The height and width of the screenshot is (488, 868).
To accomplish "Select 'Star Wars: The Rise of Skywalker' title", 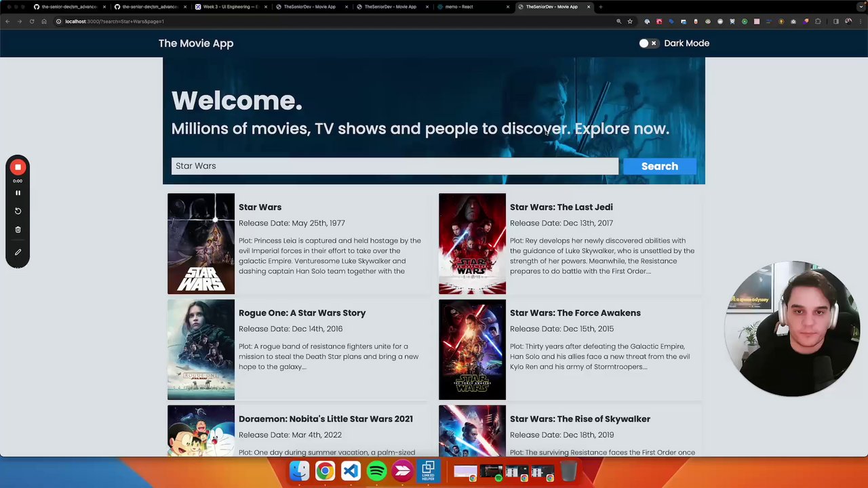I will (580, 419).
